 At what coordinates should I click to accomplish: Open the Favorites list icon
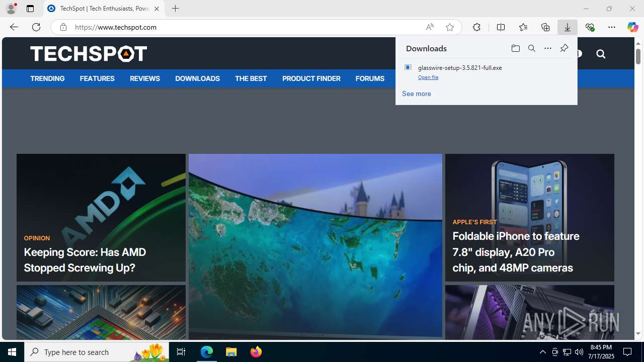point(523,27)
